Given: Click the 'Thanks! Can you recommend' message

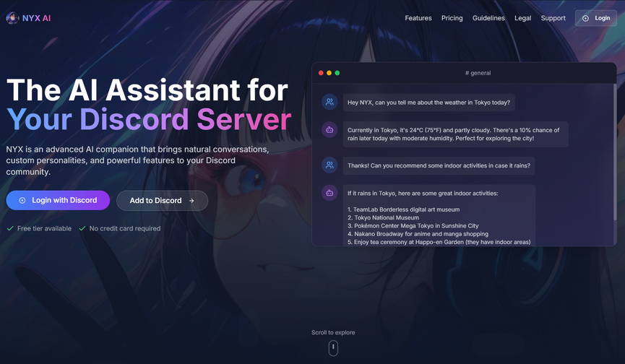Looking at the screenshot, I should (x=439, y=165).
